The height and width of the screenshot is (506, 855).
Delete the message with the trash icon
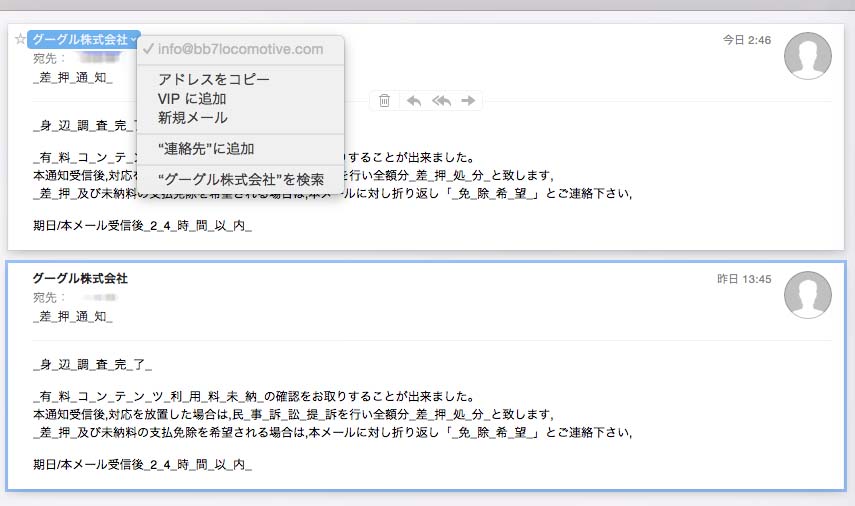click(x=384, y=100)
